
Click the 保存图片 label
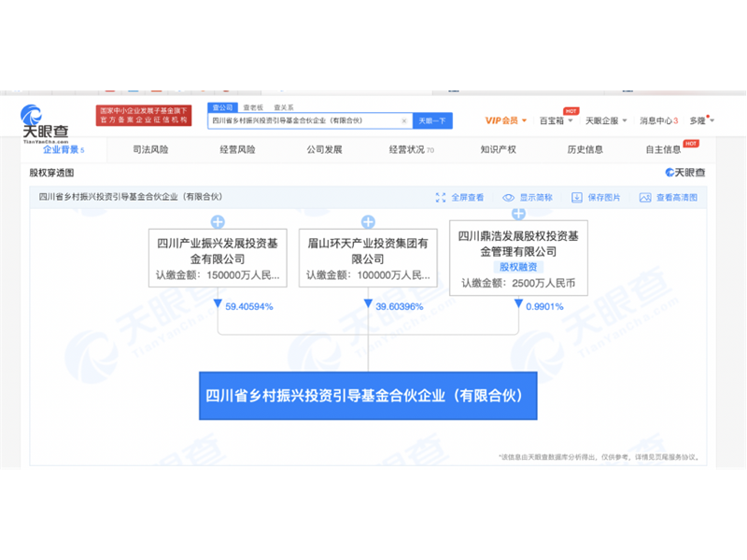pos(604,198)
